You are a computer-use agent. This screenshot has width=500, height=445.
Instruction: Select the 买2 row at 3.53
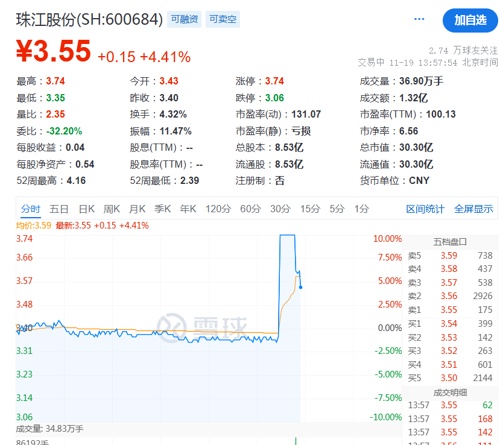coord(450,337)
